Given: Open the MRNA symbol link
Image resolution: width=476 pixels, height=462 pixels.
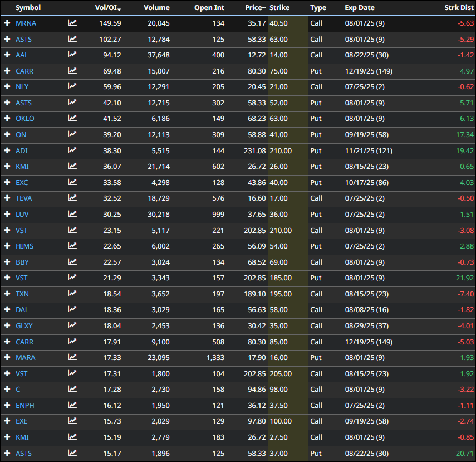Looking at the screenshot, I should click(26, 23).
